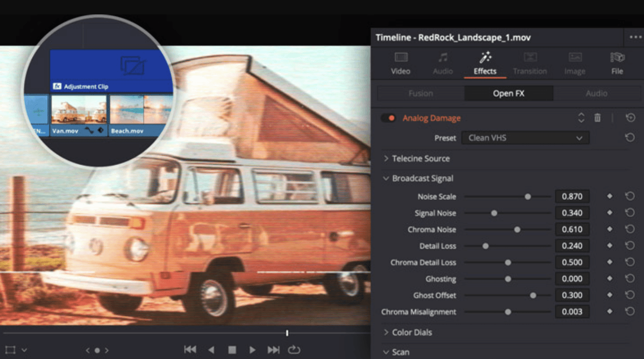Reset the Chroma Detail Loss parameter
Viewport: 644px width, 359px height.
coord(630,262)
